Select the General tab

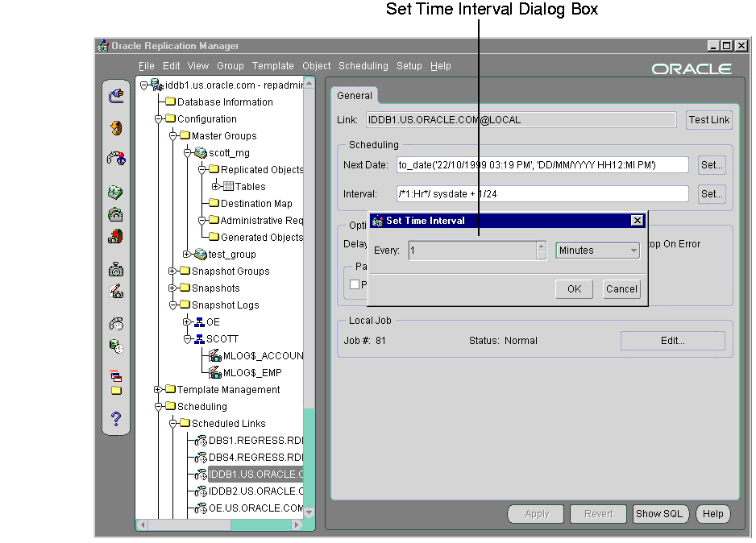355,96
